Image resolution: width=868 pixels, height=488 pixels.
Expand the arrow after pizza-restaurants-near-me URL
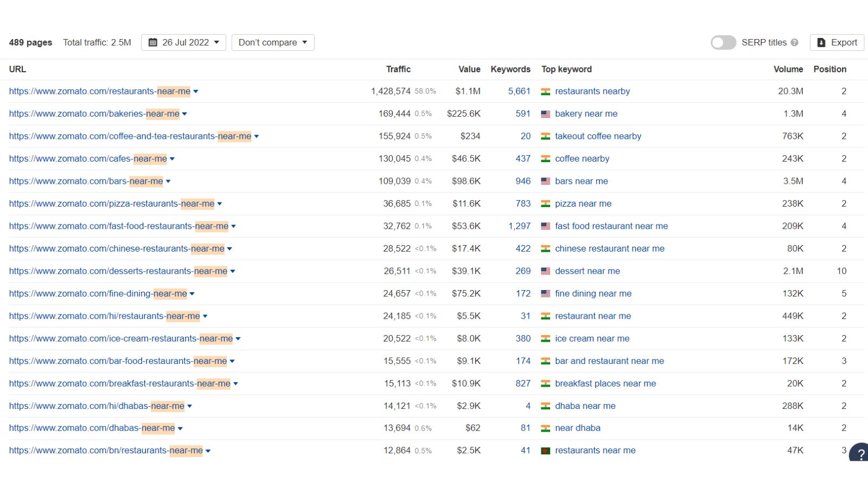click(220, 204)
